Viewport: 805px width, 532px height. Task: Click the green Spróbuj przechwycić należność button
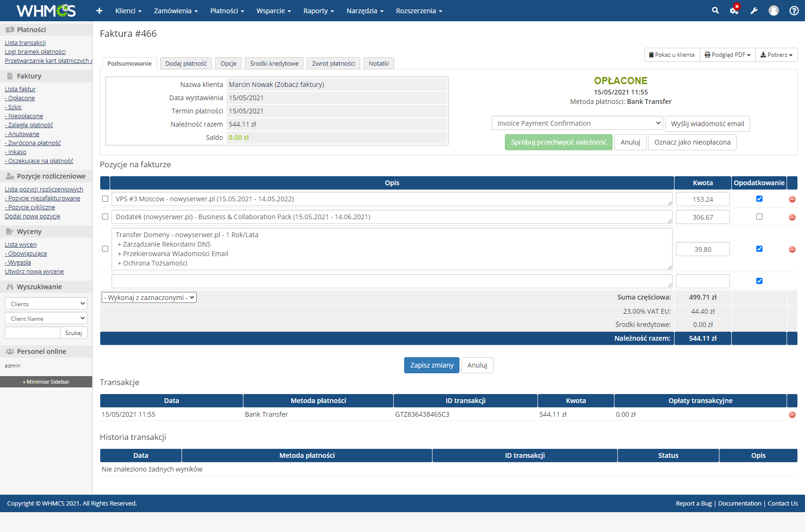pyautogui.click(x=558, y=142)
